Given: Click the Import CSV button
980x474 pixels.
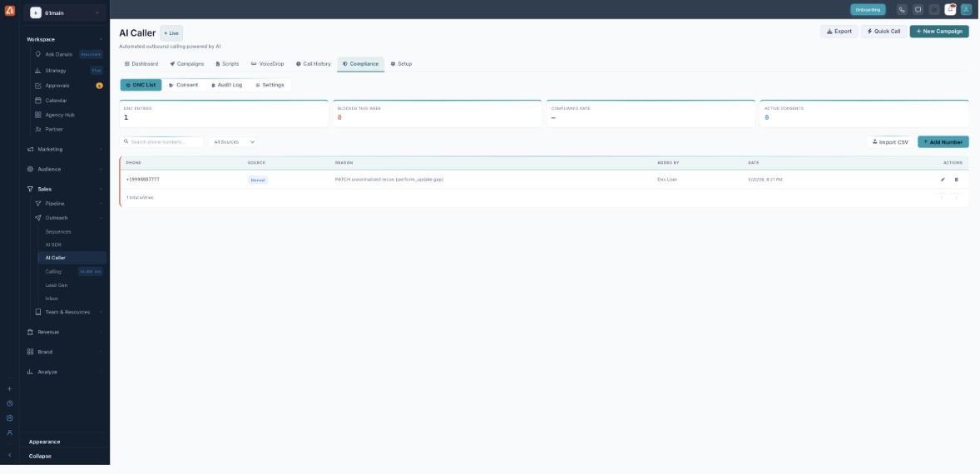Looking at the screenshot, I should coord(890,142).
